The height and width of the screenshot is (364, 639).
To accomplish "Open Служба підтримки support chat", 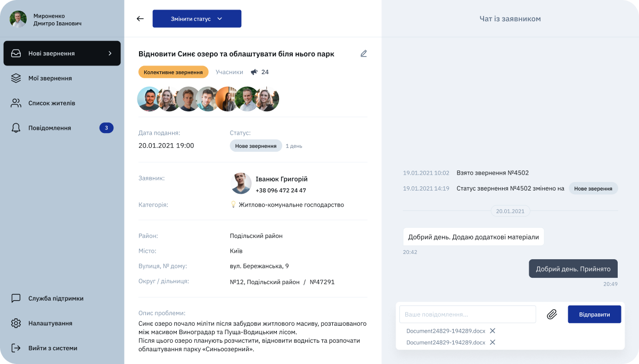I will [x=55, y=299].
